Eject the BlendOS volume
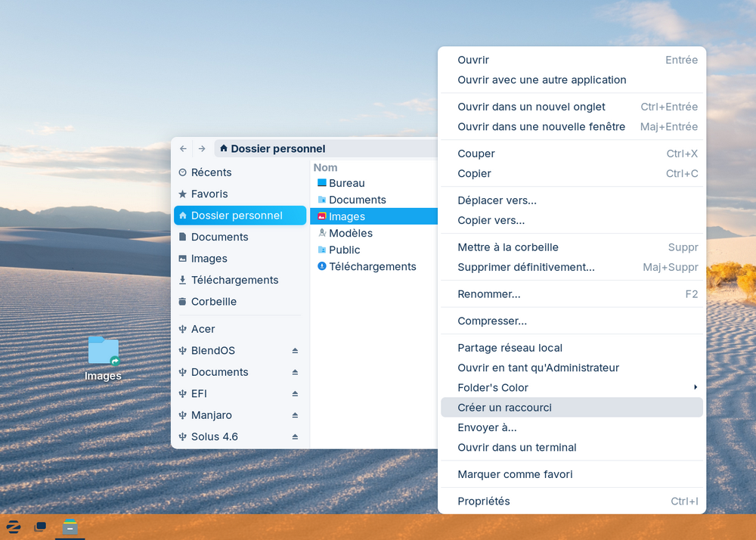The height and width of the screenshot is (540, 756). tap(295, 351)
